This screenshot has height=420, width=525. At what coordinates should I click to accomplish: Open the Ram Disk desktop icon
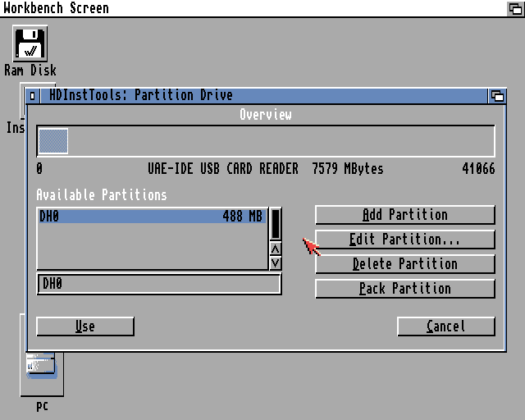(30, 44)
